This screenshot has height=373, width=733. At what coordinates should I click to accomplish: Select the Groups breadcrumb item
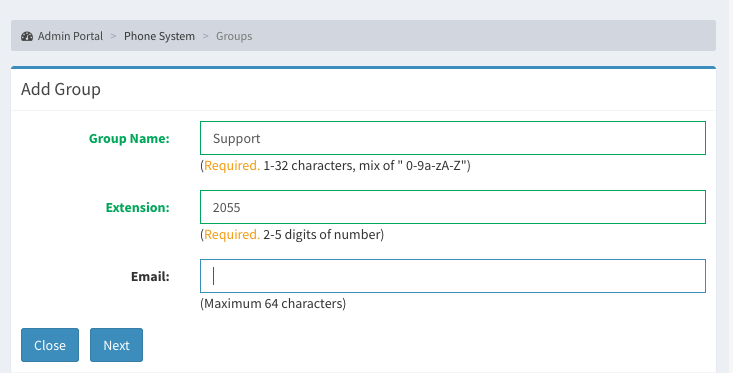(x=234, y=36)
